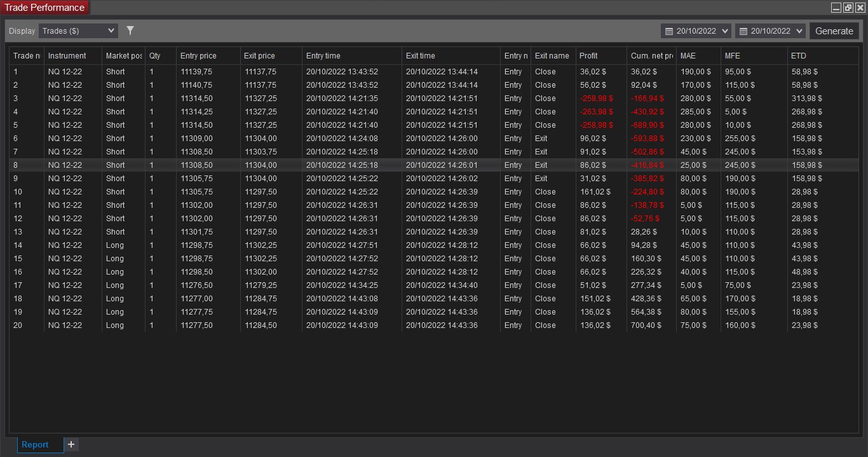Viewport: 868px width, 457px height.
Task: Sort by Instrument column header
Action: (73, 56)
